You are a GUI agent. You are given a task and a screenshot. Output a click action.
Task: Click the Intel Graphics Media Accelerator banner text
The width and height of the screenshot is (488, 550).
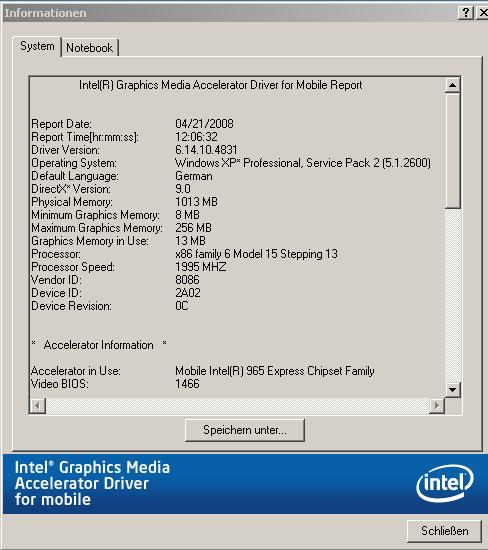tap(92, 484)
